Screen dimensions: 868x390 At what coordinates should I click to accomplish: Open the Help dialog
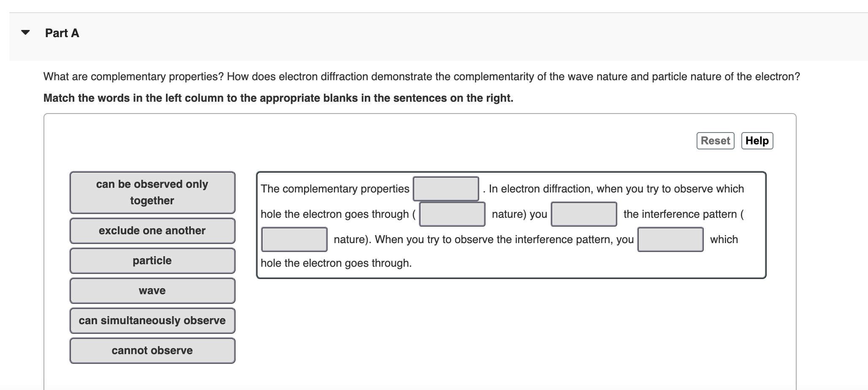pyautogui.click(x=757, y=141)
